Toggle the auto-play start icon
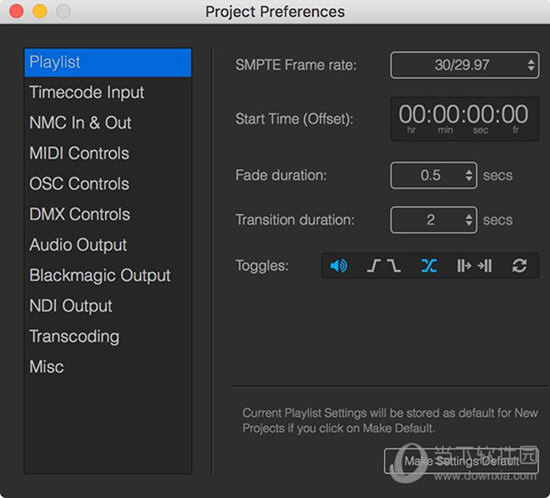 464,266
